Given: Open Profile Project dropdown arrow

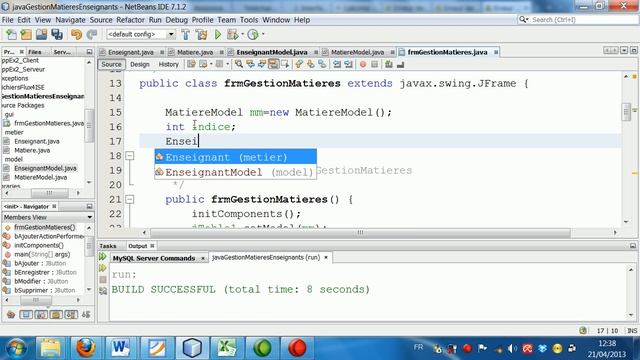Looking at the screenshot, I should pos(263,35).
